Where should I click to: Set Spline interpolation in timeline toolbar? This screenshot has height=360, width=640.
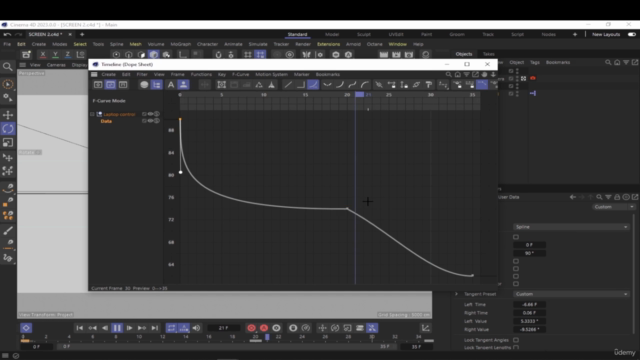(x=313, y=84)
